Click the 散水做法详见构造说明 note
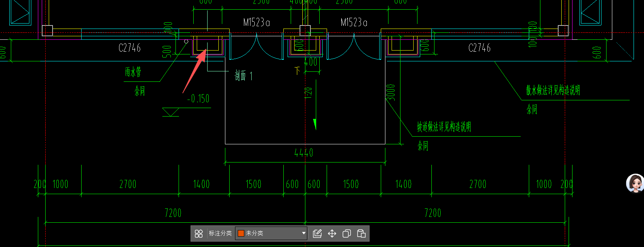644x247 pixels. pos(553,90)
